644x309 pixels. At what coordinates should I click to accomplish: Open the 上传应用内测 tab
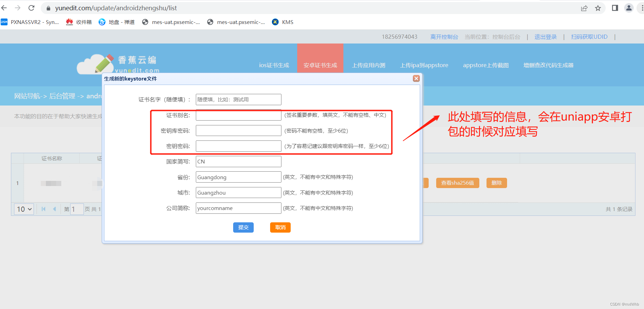pyautogui.click(x=369, y=65)
